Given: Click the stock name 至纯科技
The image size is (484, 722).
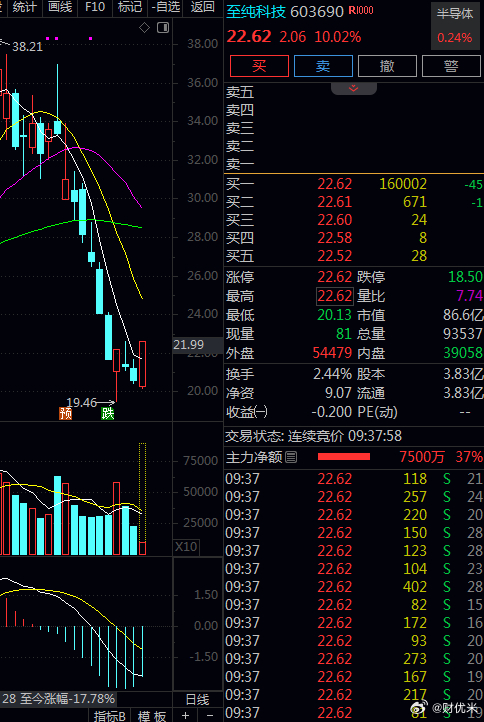Looking at the screenshot, I should 256,12.
